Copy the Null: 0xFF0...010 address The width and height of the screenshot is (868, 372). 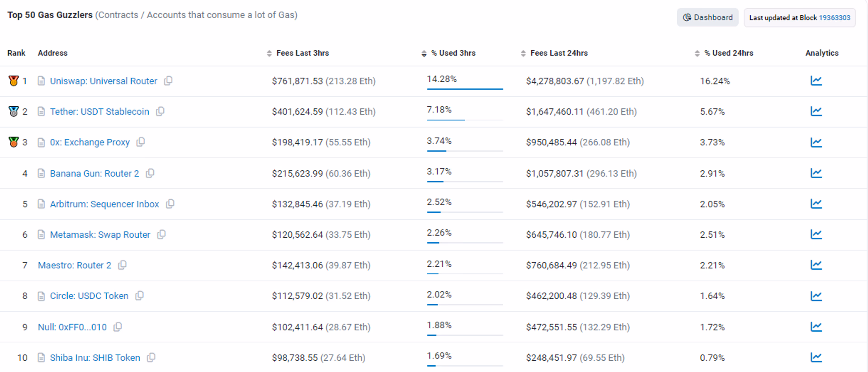(118, 327)
